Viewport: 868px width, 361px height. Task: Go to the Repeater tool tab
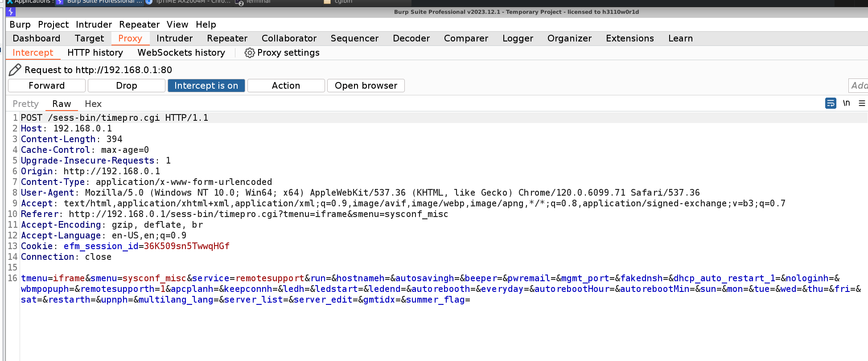click(227, 38)
